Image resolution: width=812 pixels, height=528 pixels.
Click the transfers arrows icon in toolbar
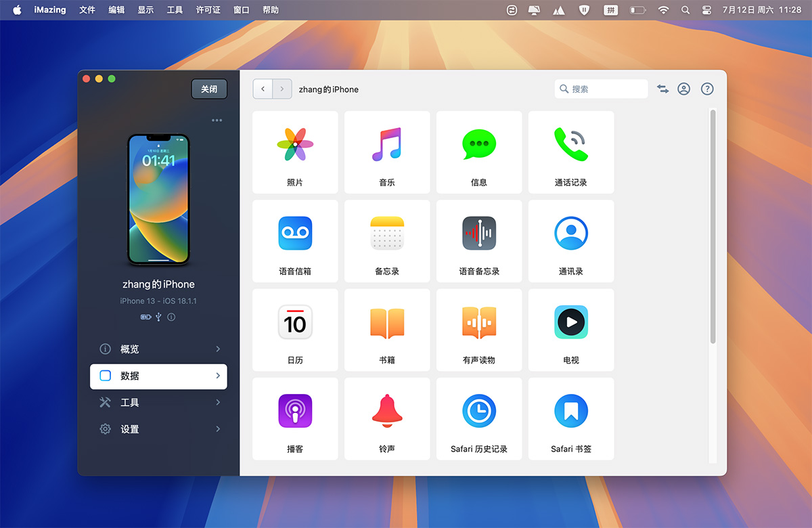[662, 89]
